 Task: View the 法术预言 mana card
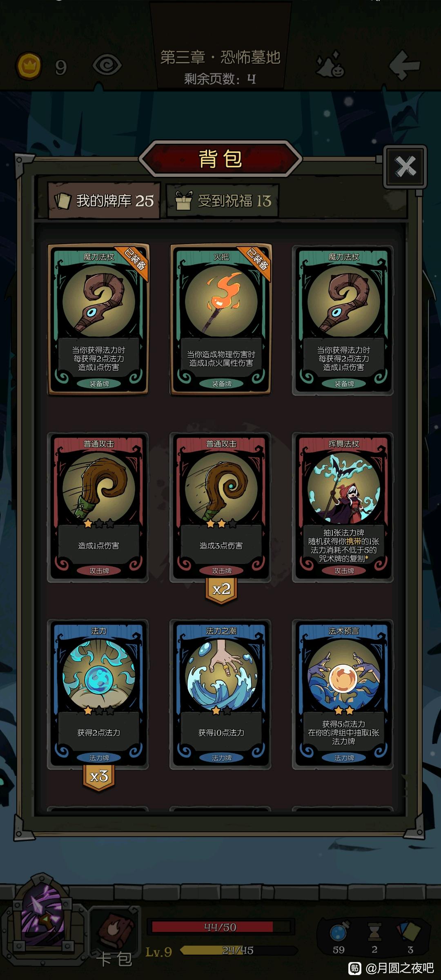pyautogui.click(x=343, y=694)
